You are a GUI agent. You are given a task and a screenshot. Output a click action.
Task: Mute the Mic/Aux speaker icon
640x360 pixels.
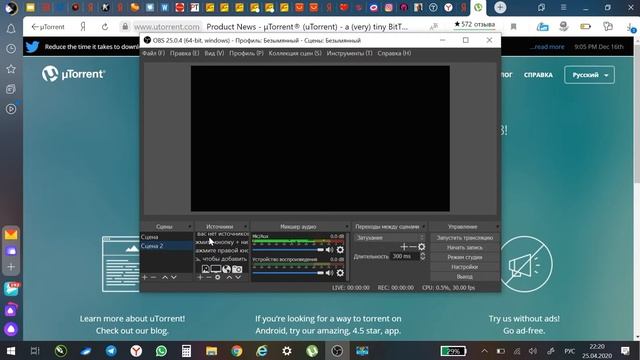(329, 249)
